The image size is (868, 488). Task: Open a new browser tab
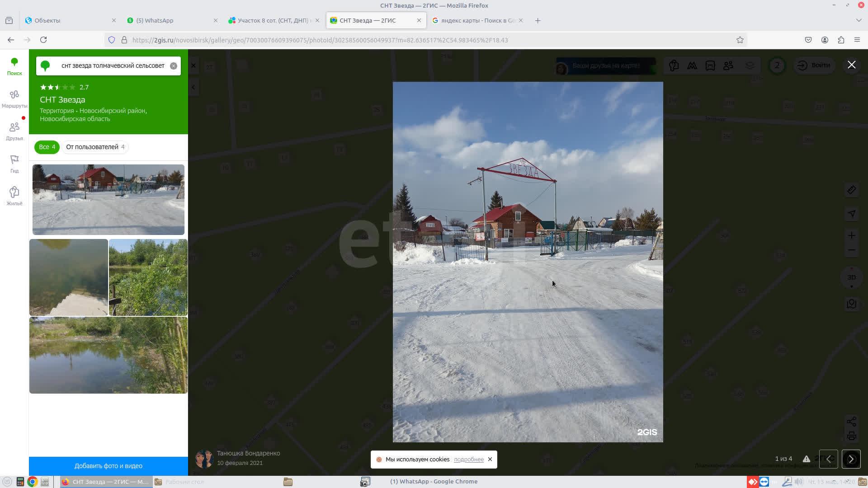(538, 20)
